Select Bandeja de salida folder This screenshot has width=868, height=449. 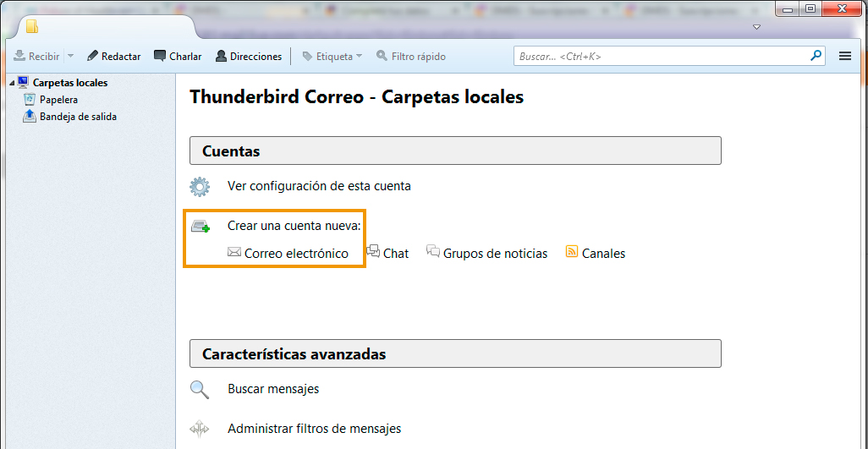(x=78, y=117)
